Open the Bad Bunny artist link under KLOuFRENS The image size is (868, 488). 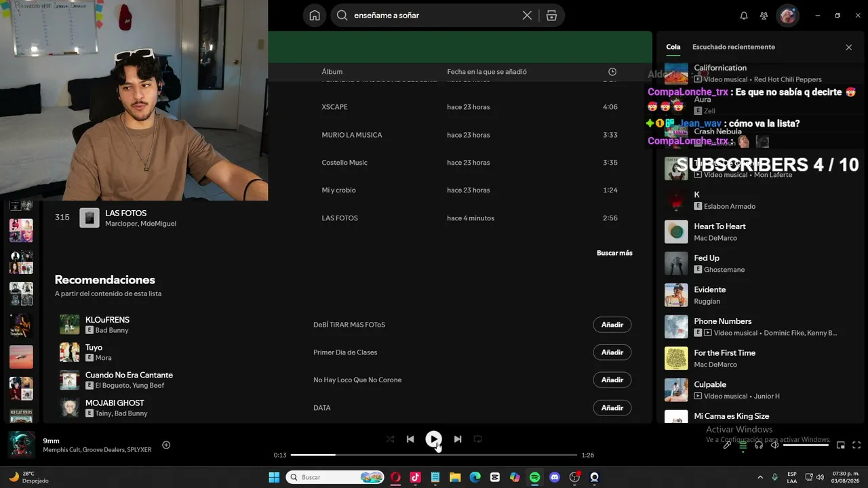click(x=112, y=331)
